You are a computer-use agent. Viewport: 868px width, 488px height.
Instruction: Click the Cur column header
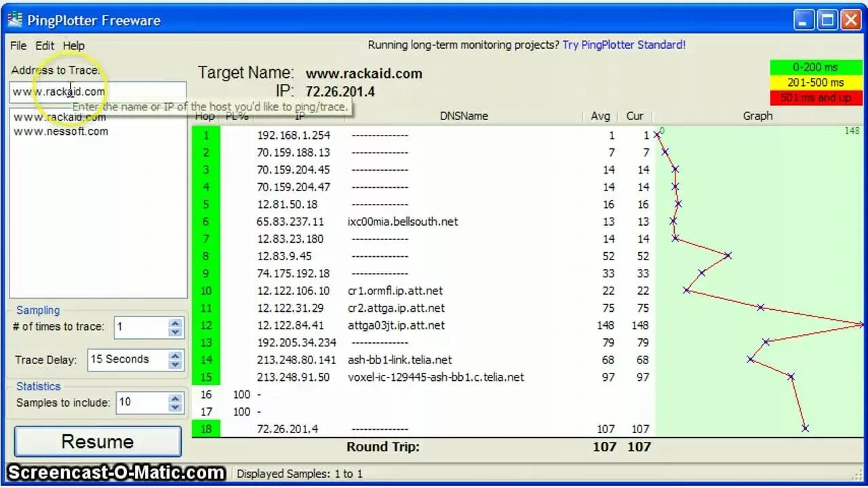coord(635,116)
